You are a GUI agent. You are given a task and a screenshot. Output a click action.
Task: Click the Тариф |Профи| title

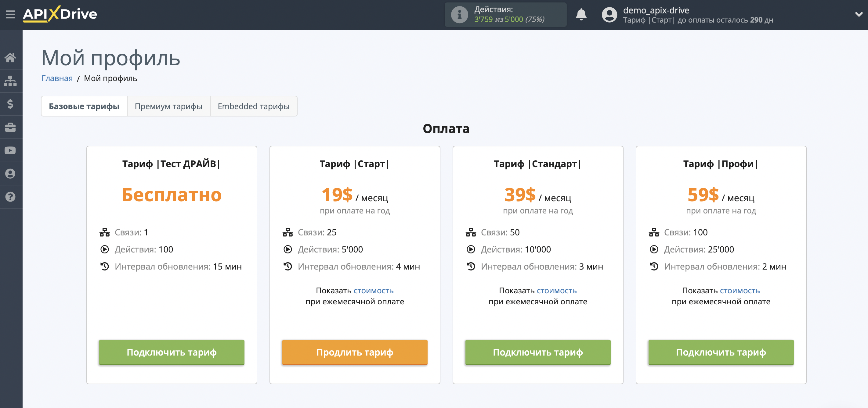[721, 164]
